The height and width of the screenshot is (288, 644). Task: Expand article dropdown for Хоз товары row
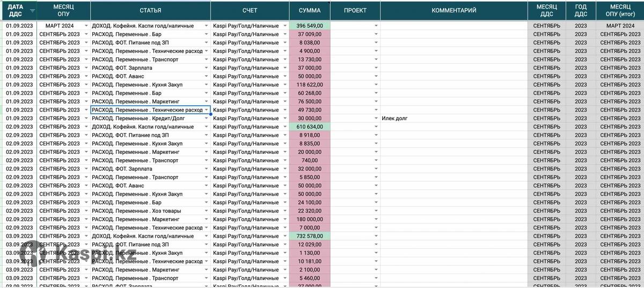point(206,211)
